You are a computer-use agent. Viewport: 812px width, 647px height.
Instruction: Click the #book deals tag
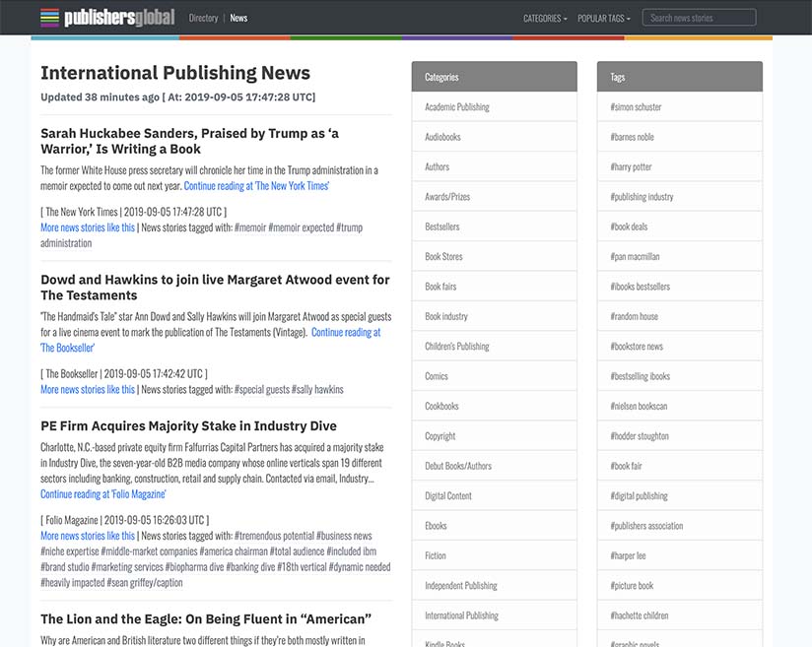679,226
